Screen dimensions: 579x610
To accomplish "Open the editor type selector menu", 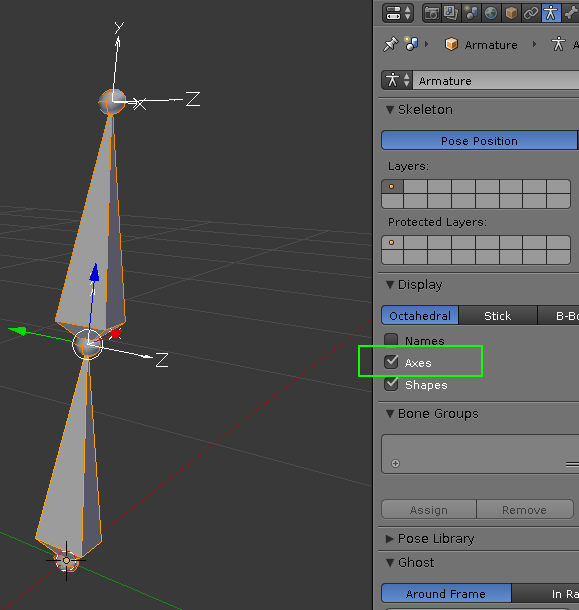I will point(398,13).
